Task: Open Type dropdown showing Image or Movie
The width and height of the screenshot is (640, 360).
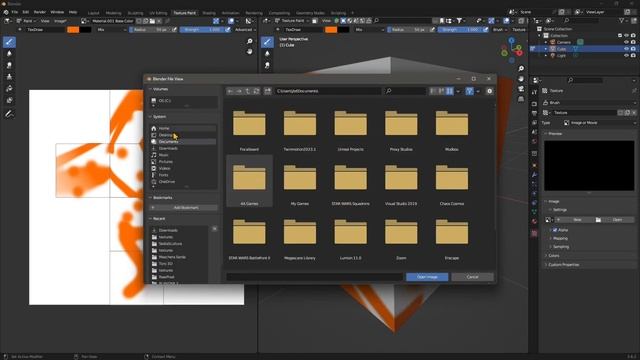Action: tap(599, 122)
